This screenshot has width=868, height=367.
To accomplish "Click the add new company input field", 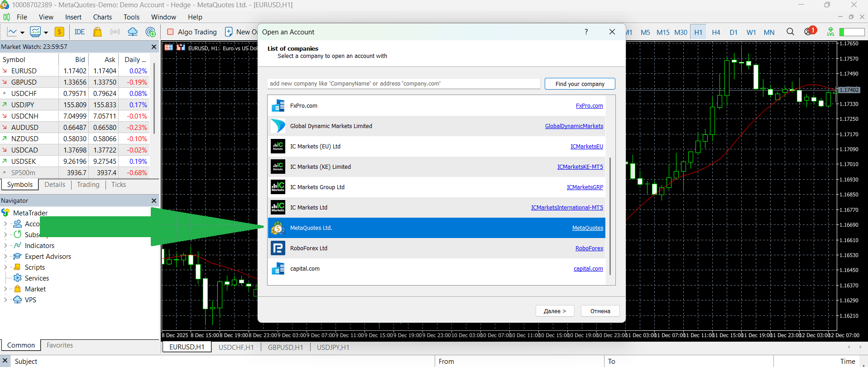I will click(403, 84).
